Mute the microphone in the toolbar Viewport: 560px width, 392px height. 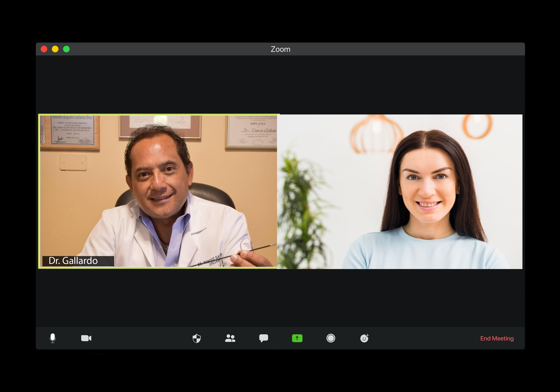pos(53,338)
